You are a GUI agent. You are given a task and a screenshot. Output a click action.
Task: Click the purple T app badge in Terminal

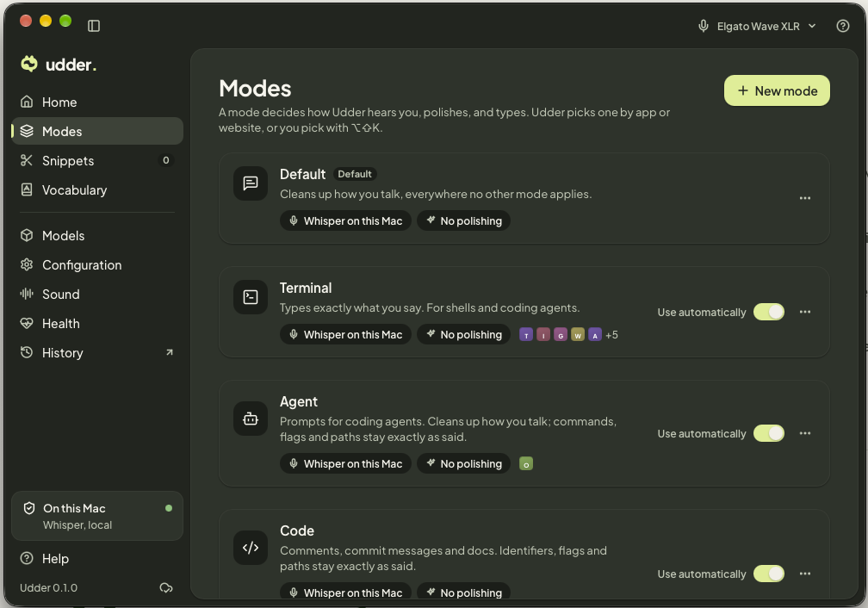[x=526, y=335]
